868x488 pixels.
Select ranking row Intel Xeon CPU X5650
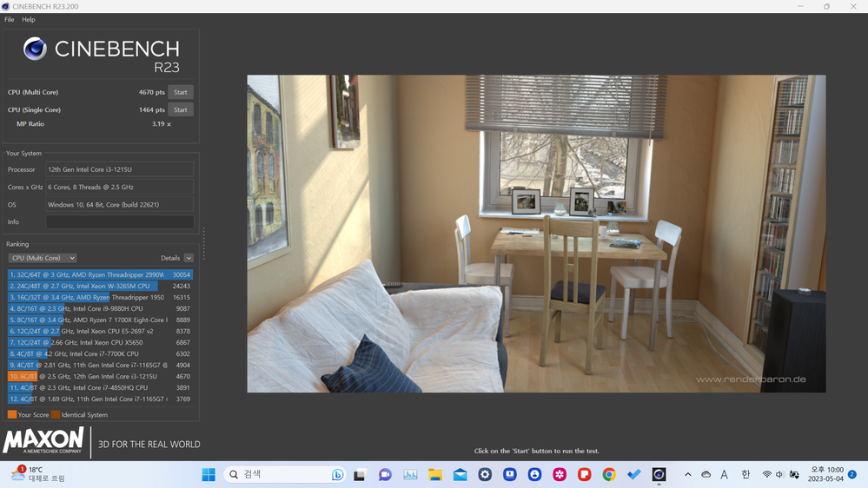tap(100, 342)
